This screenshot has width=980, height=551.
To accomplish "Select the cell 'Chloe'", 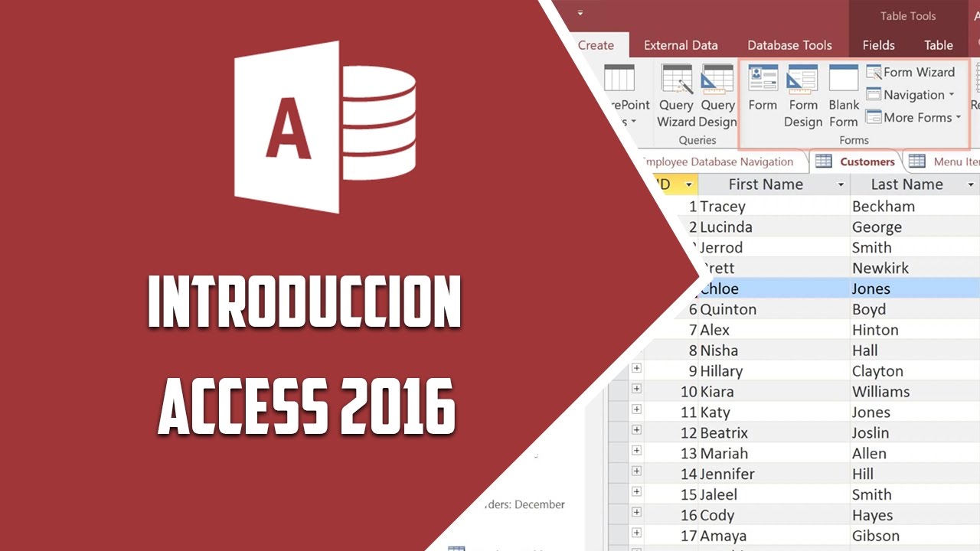I will pyautogui.click(x=774, y=289).
